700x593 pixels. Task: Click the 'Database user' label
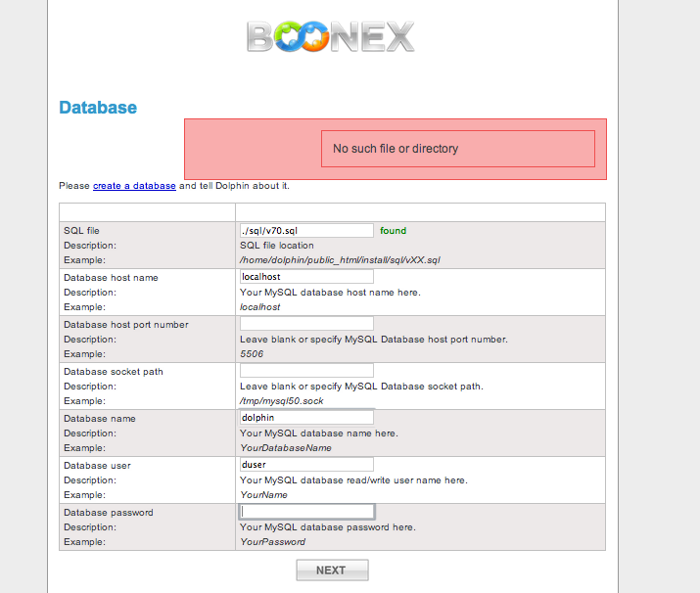click(97, 466)
